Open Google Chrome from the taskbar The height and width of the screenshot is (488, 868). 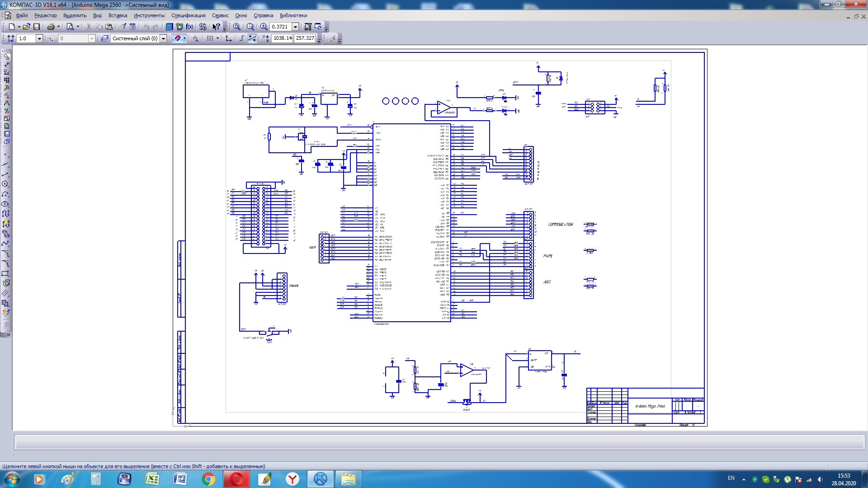208,479
